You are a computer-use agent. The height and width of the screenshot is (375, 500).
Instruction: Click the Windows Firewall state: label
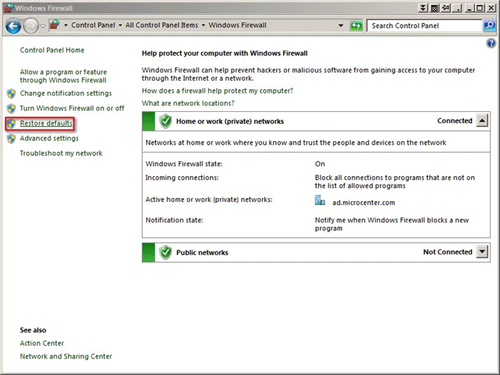tap(184, 164)
